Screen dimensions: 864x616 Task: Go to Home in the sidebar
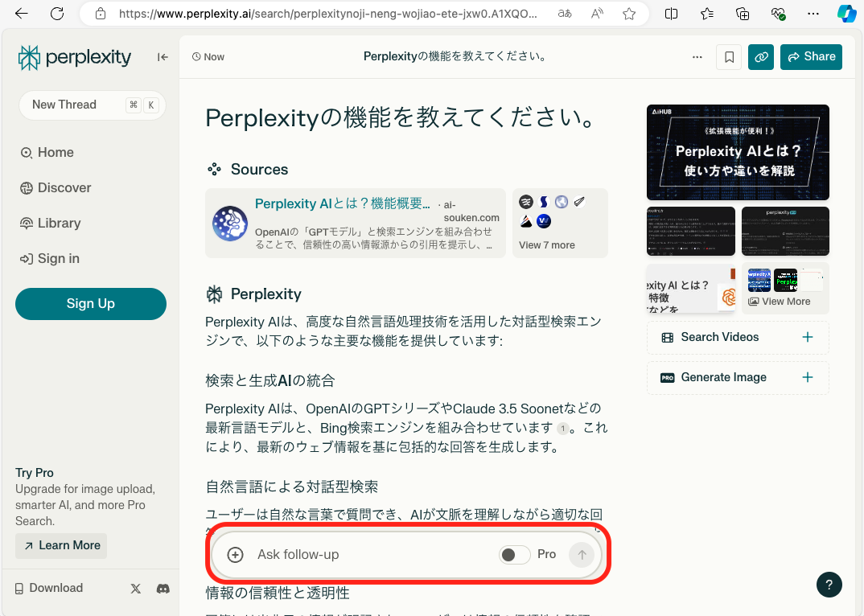(47, 153)
